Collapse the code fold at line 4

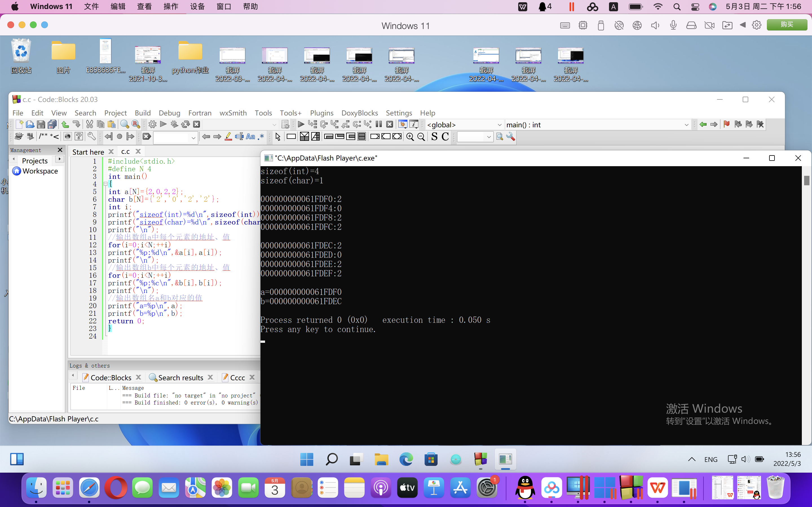105,184
